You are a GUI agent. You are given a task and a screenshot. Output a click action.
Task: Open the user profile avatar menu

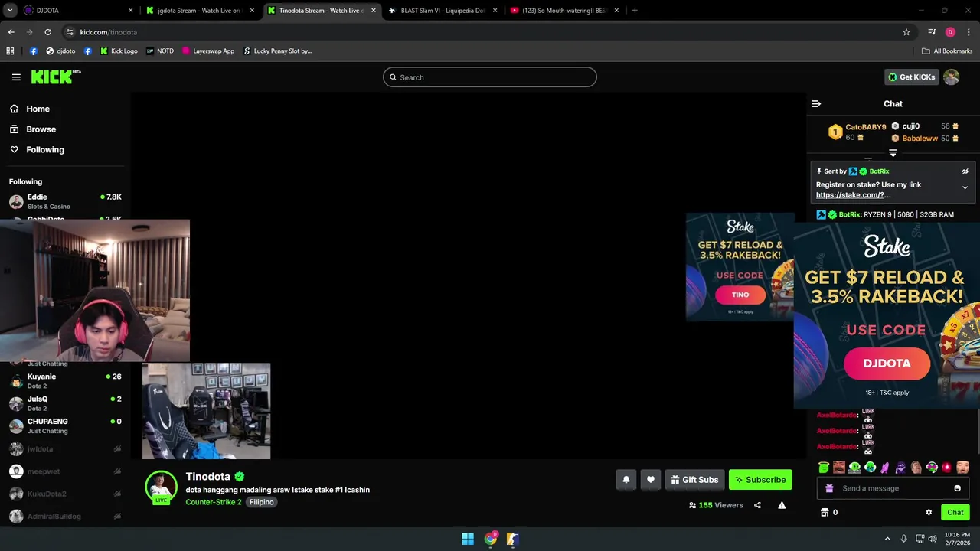click(x=951, y=77)
